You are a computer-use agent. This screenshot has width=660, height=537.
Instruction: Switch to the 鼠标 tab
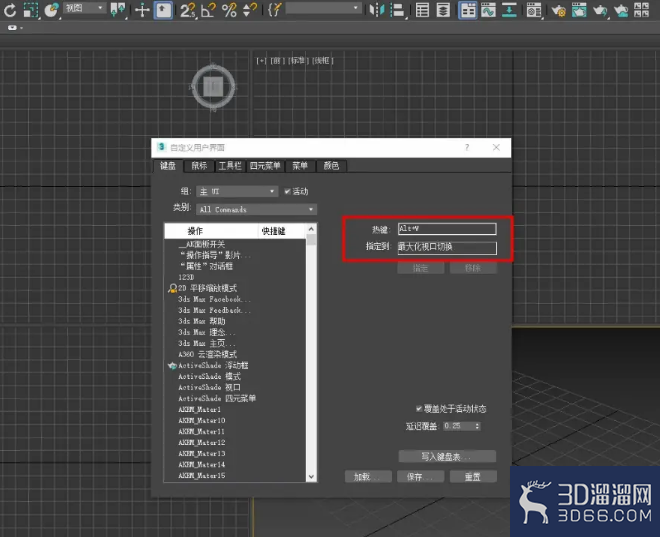pyautogui.click(x=199, y=166)
